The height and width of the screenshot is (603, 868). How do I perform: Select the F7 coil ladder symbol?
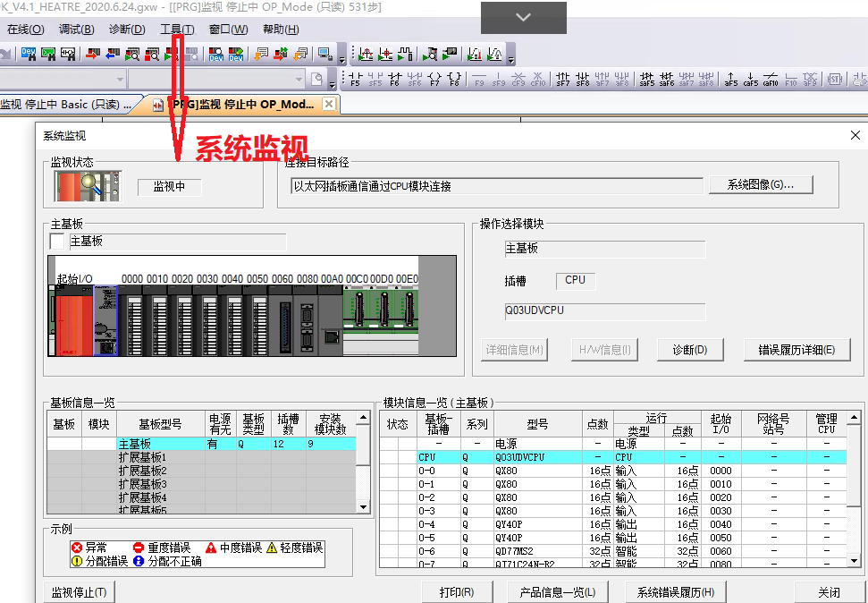click(434, 79)
